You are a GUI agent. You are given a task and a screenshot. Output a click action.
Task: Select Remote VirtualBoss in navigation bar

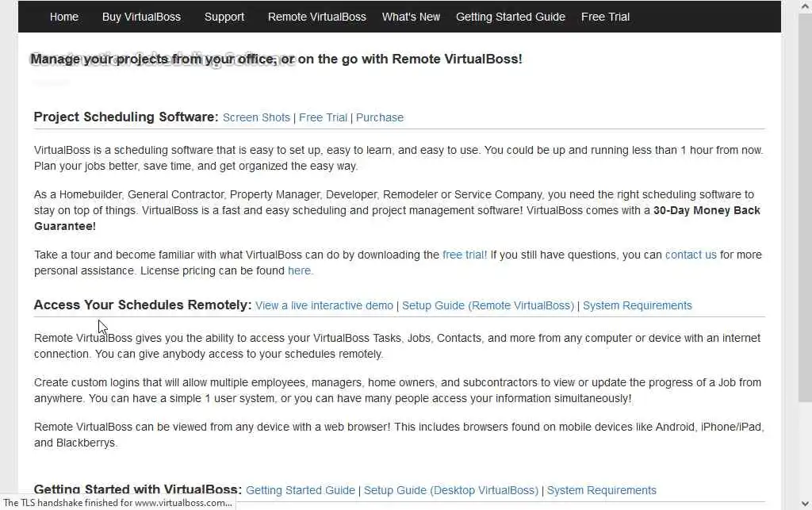[x=317, y=17]
